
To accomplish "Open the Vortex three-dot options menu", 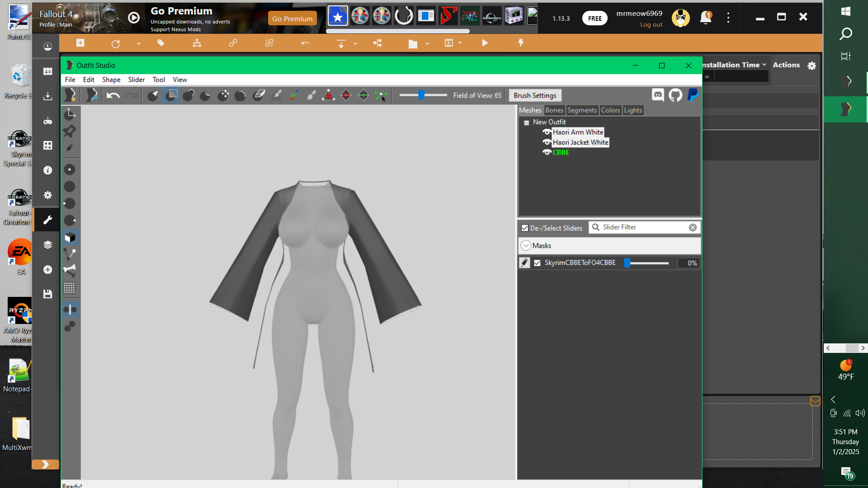I will tap(728, 18).
